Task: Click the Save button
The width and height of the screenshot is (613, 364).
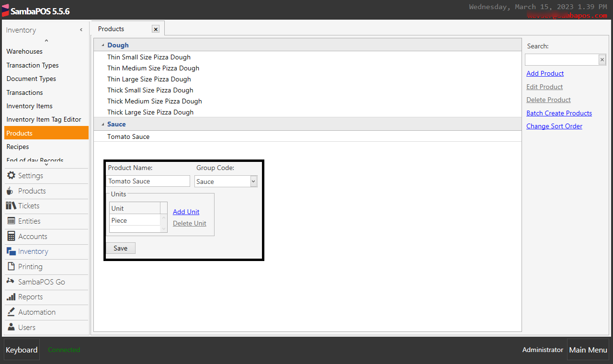Action: (121, 248)
